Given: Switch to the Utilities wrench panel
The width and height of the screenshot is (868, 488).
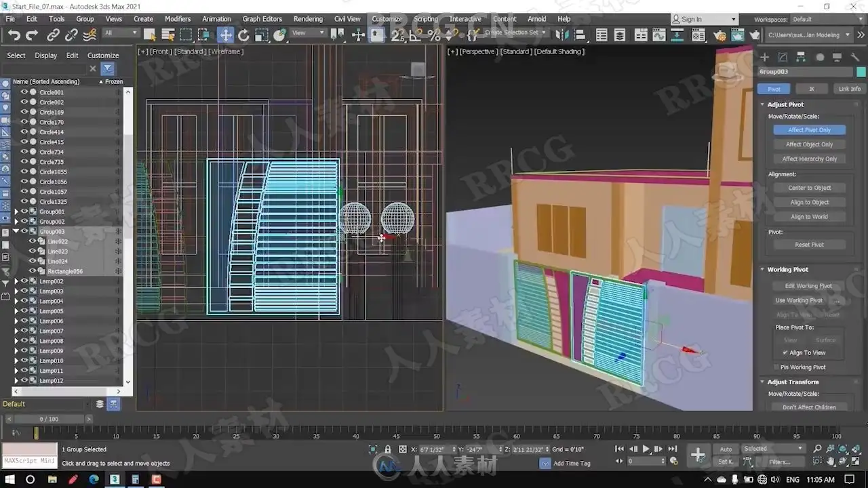Looking at the screenshot, I should click(x=855, y=58).
